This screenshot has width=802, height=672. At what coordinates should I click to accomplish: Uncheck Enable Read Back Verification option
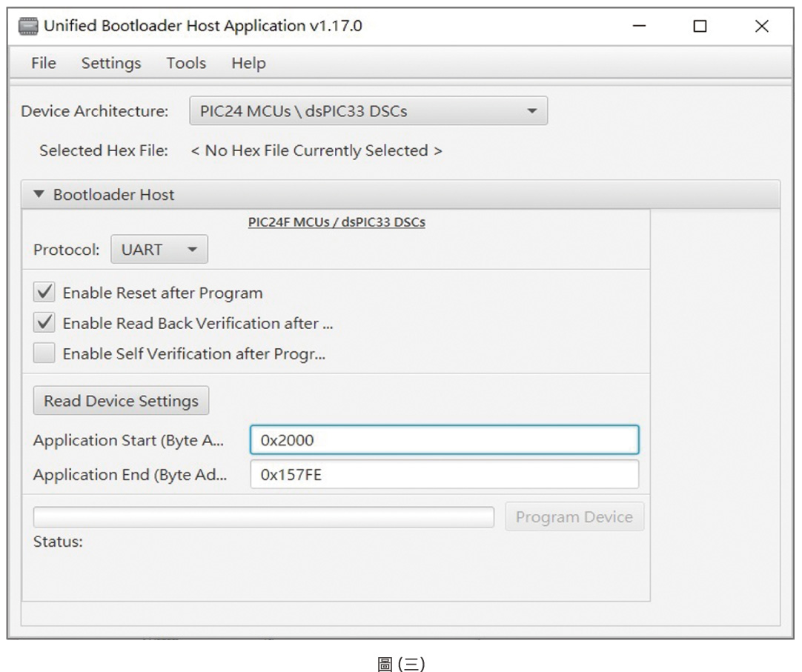tap(45, 323)
